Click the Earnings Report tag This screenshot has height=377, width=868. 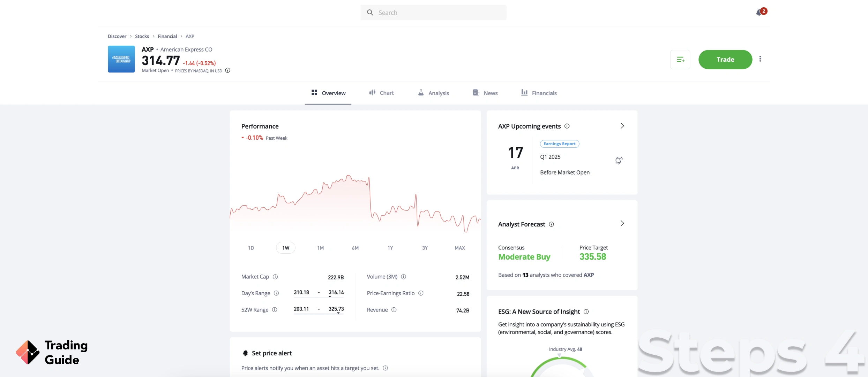[x=560, y=144]
